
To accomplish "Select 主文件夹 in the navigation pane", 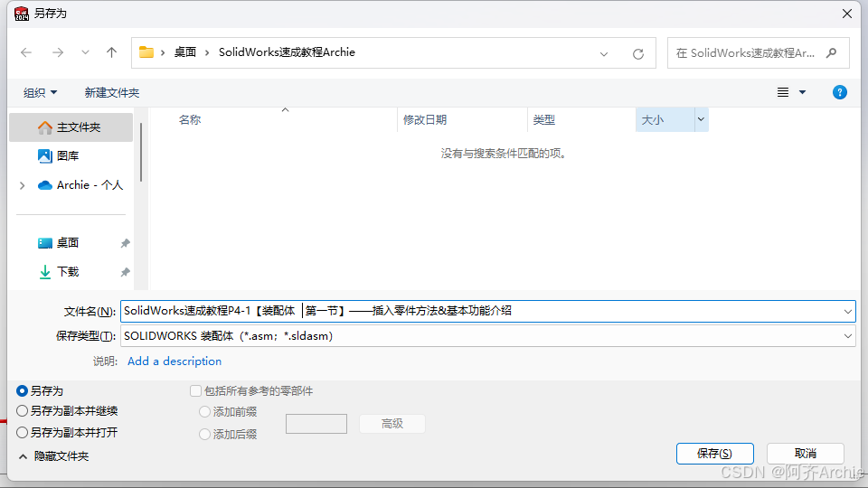I will pyautogui.click(x=71, y=127).
